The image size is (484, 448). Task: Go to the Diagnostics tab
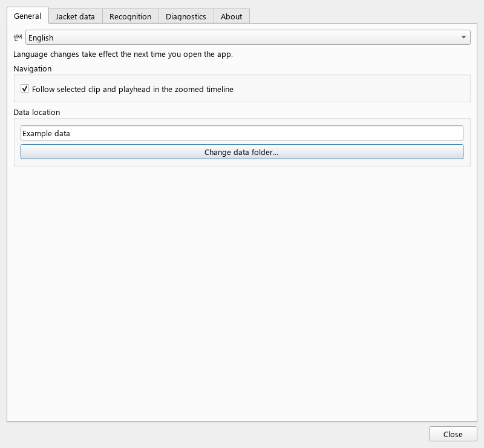pos(186,16)
